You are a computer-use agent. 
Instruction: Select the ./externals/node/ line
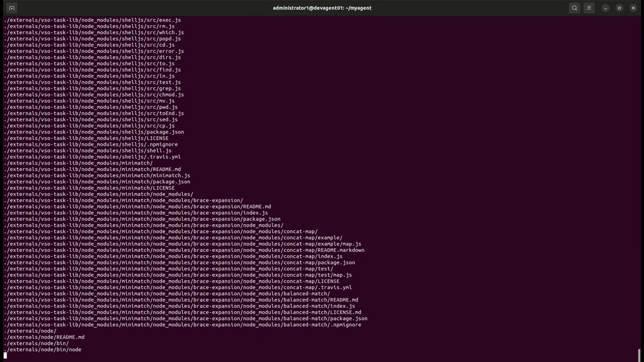click(x=30, y=331)
